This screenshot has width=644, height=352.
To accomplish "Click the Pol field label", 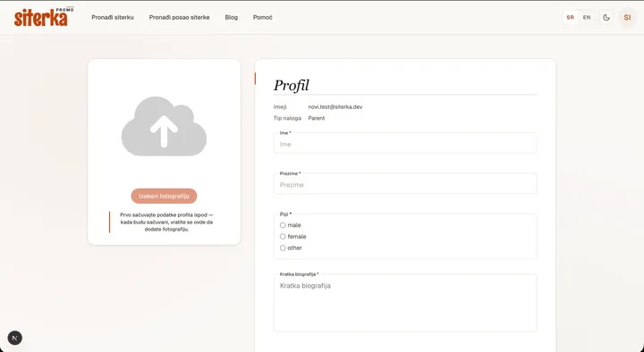I will [x=285, y=214].
